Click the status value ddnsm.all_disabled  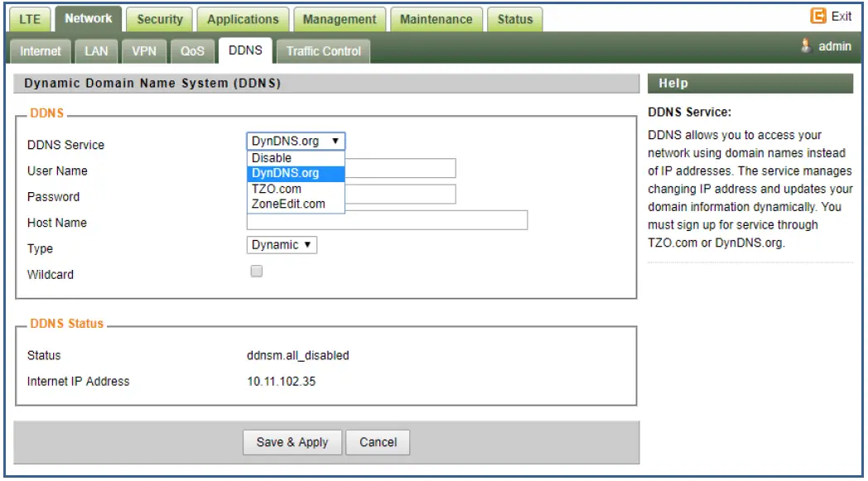click(x=298, y=355)
